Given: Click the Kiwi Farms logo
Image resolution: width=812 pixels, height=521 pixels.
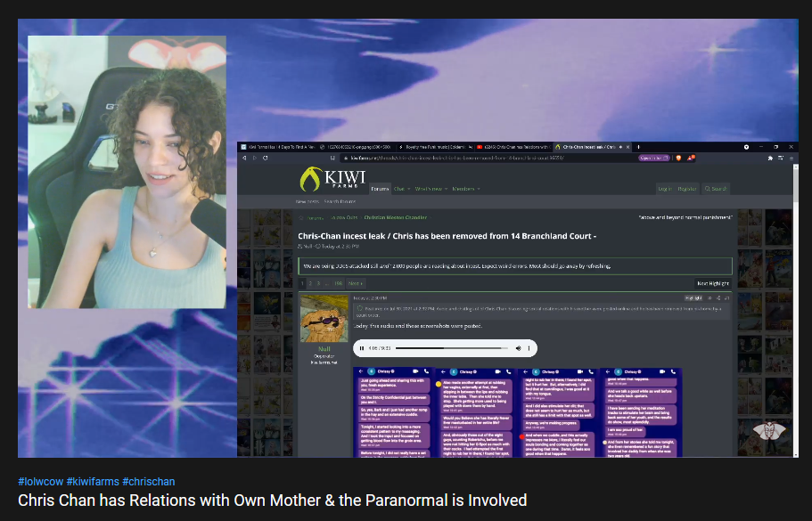Looking at the screenshot, I should pyautogui.click(x=332, y=178).
